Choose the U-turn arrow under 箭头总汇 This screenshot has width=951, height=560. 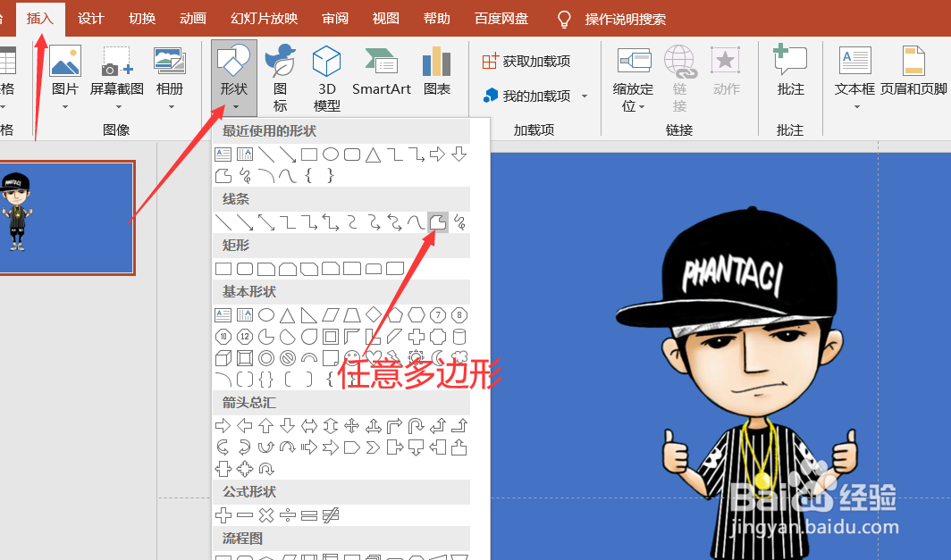[417, 426]
